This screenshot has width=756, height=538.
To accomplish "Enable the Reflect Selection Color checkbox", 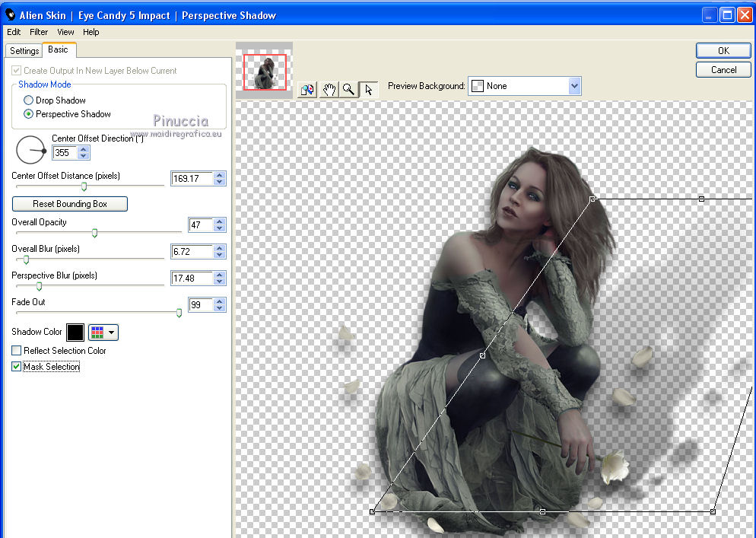I will pyautogui.click(x=17, y=351).
